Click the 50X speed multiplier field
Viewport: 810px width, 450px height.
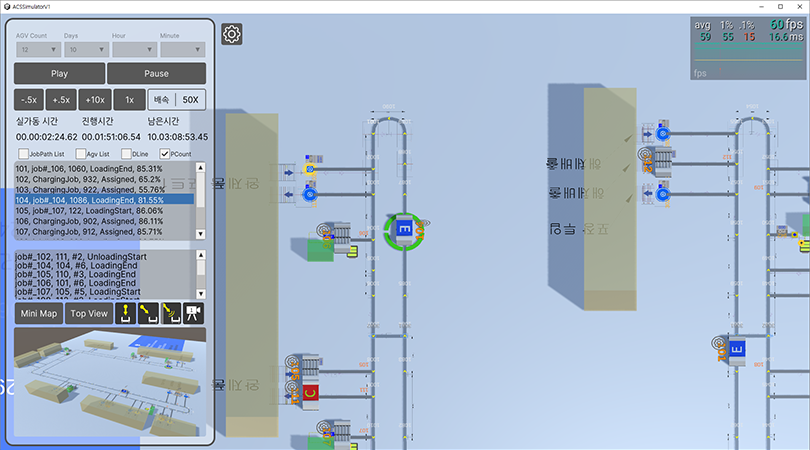coord(190,100)
